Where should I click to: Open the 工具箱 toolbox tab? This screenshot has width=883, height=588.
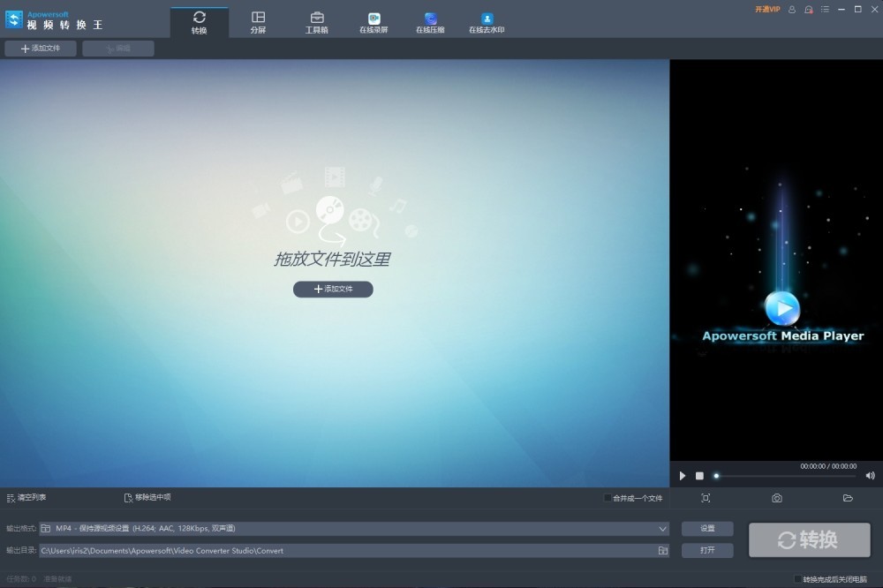pyautogui.click(x=315, y=22)
